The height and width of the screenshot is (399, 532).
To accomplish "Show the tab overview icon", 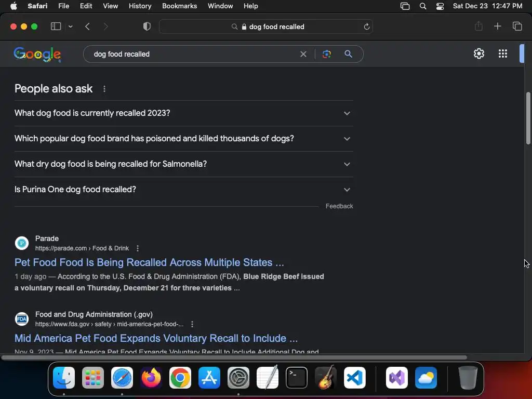I will 517,26.
